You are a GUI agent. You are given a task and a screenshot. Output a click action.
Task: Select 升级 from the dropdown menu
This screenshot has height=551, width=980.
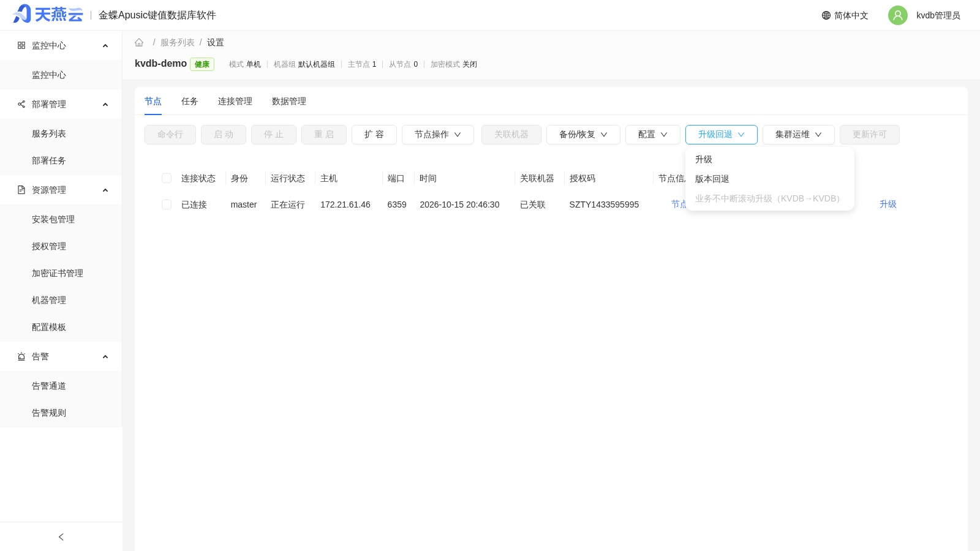(770, 159)
